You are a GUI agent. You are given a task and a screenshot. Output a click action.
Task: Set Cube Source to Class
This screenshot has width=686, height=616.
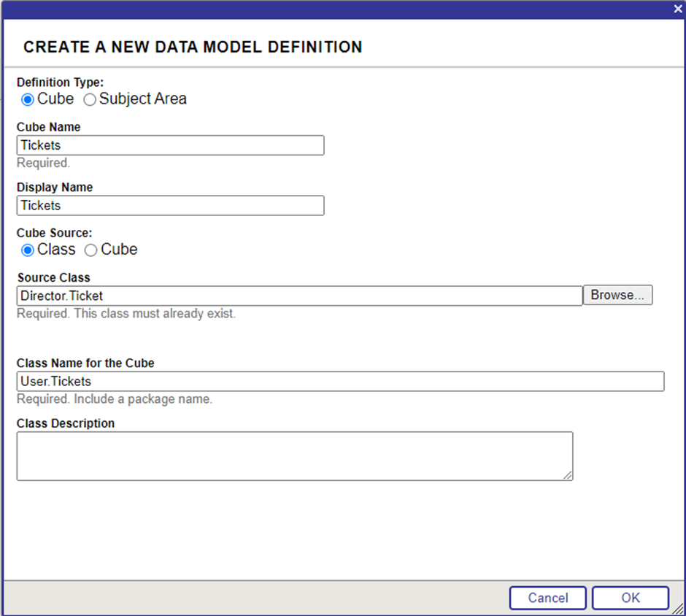tap(28, 250)
